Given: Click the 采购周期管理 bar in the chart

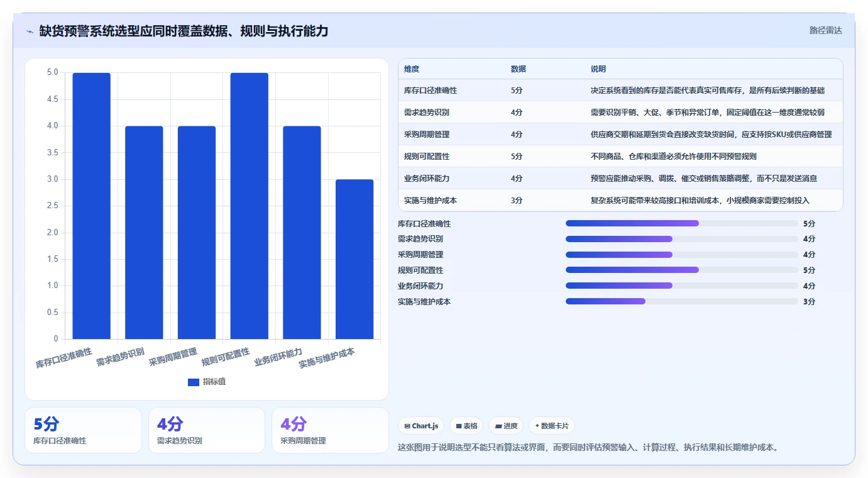Looking at the screenshot, I should (197, 233).
